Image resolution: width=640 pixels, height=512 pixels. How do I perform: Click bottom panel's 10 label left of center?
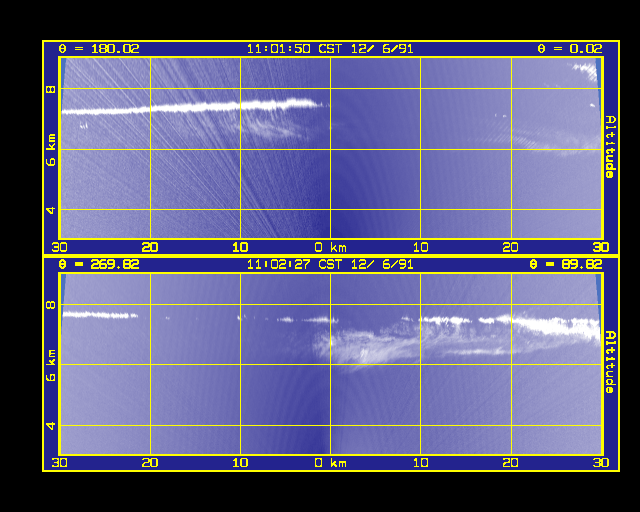tap(240, 463)
